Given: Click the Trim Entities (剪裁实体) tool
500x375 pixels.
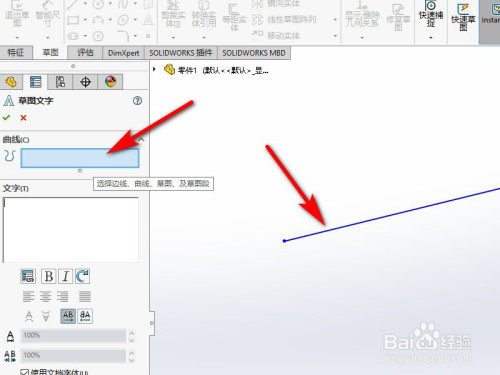Looking at the screenshot, I should point(173,14).
